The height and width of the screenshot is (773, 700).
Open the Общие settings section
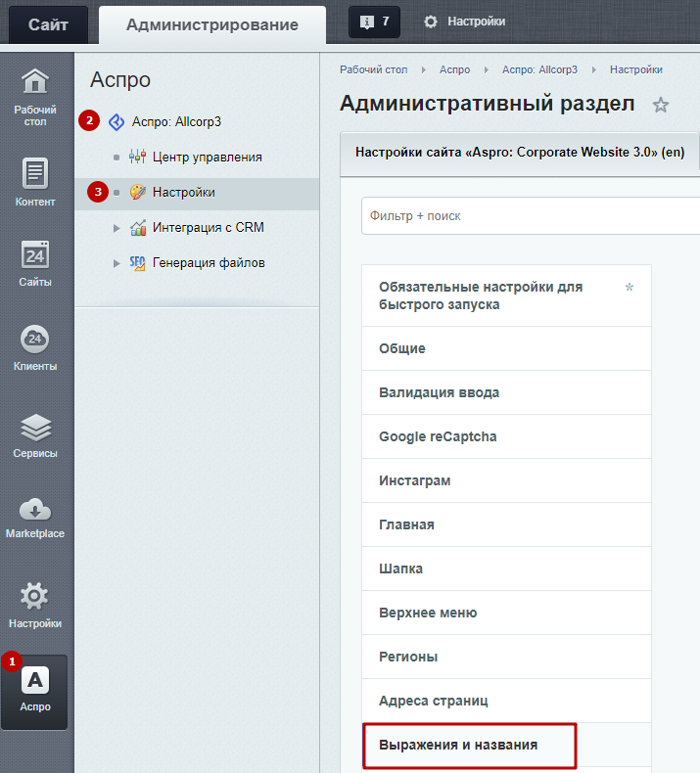coord(506,348)
